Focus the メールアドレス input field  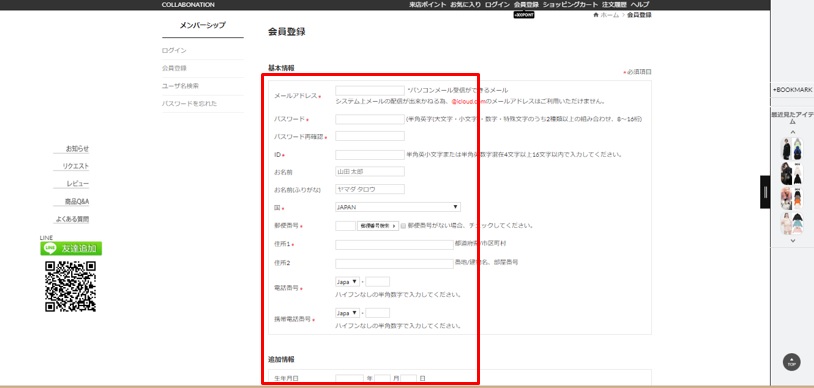370,90
